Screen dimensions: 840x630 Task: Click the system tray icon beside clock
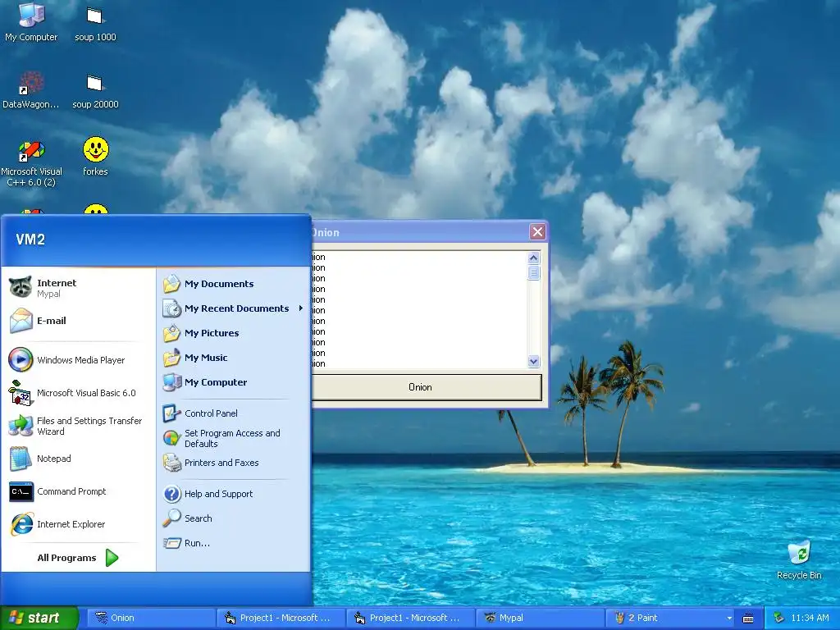click(x=778, y=618)
